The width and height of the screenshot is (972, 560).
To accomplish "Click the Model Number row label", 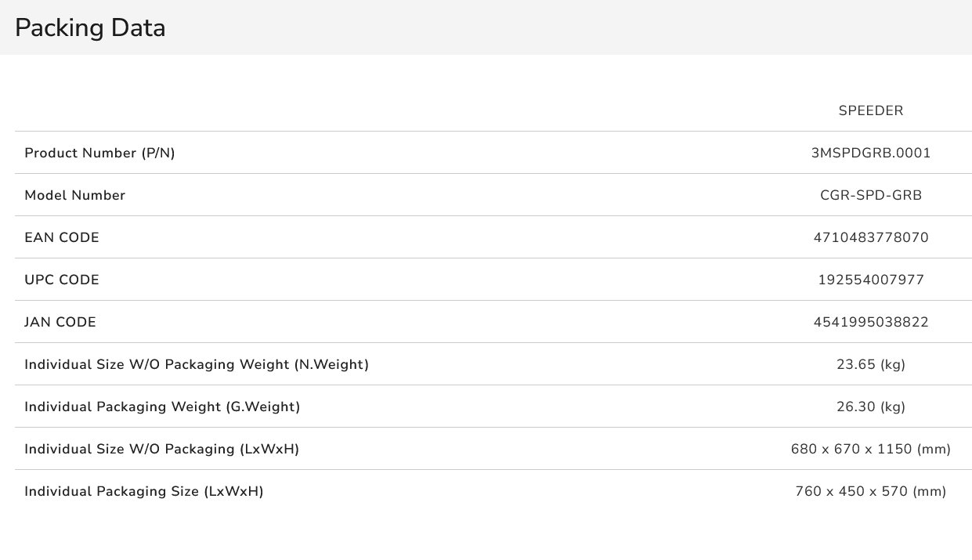I will pos(74,195).
